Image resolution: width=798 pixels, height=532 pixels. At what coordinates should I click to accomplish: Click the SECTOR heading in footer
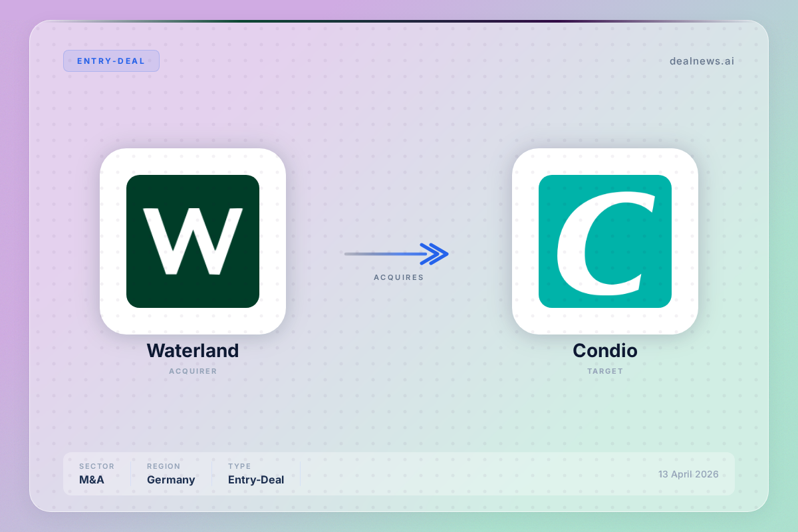point(96,466)
